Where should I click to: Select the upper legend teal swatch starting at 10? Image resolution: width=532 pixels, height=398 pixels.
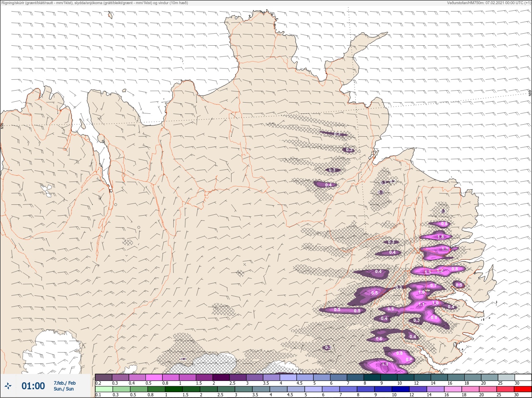[406, 377]
